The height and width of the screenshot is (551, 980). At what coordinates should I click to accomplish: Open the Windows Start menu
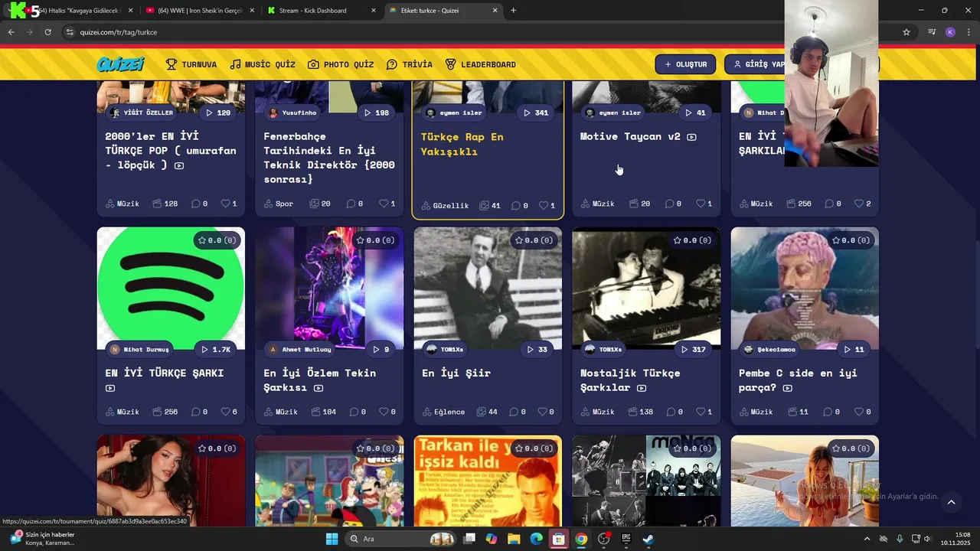point(332,539)
